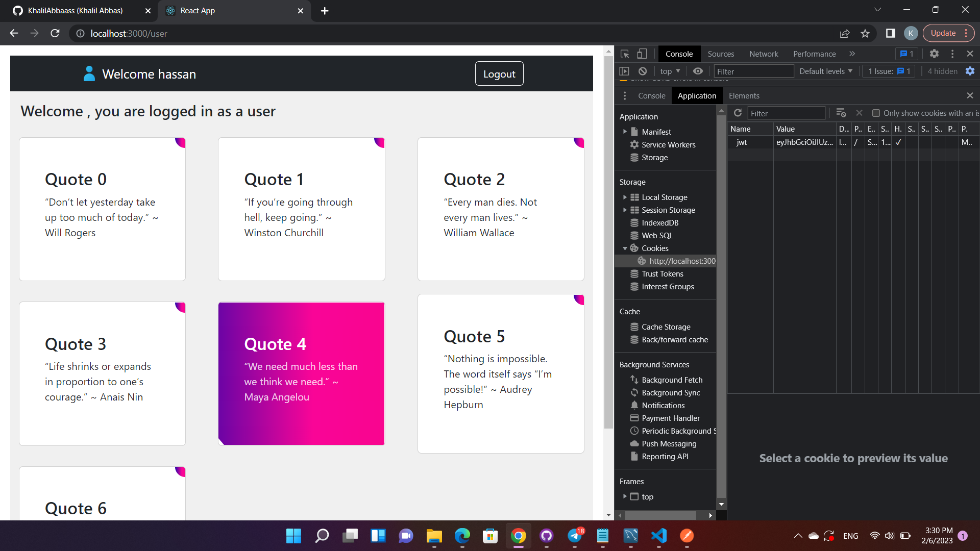Click the clear console icon
Screen dimensions: 980x551
[x=643, y=71]
